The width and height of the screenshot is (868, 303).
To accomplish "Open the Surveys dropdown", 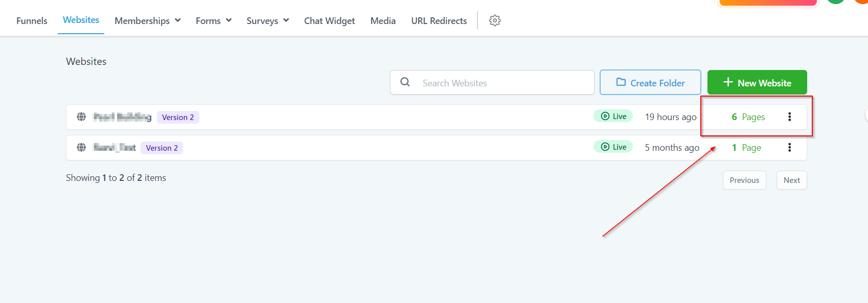I will click(267, 21).
